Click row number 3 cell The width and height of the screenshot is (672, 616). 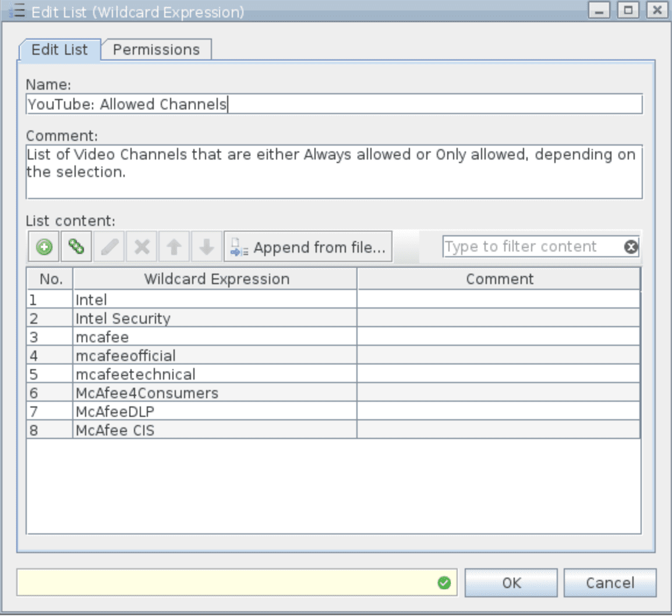pos(49,337)
